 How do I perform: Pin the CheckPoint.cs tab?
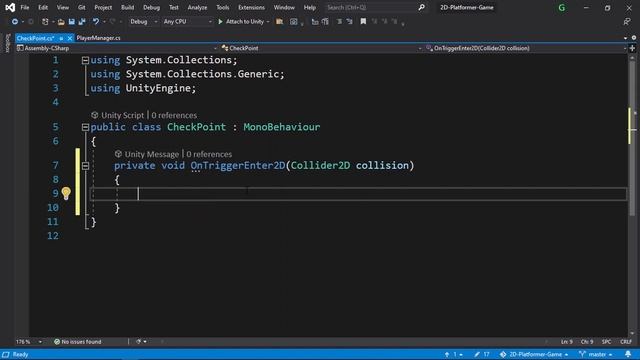61,38
